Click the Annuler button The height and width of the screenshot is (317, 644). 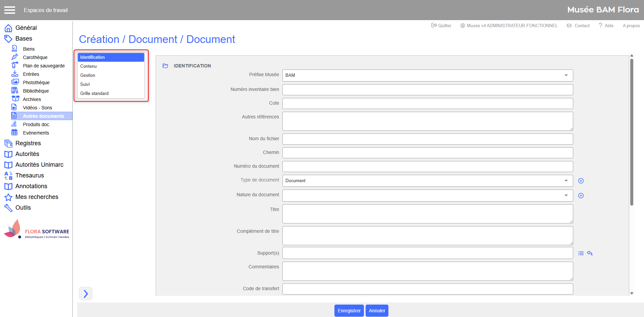[x=377, y=311]
